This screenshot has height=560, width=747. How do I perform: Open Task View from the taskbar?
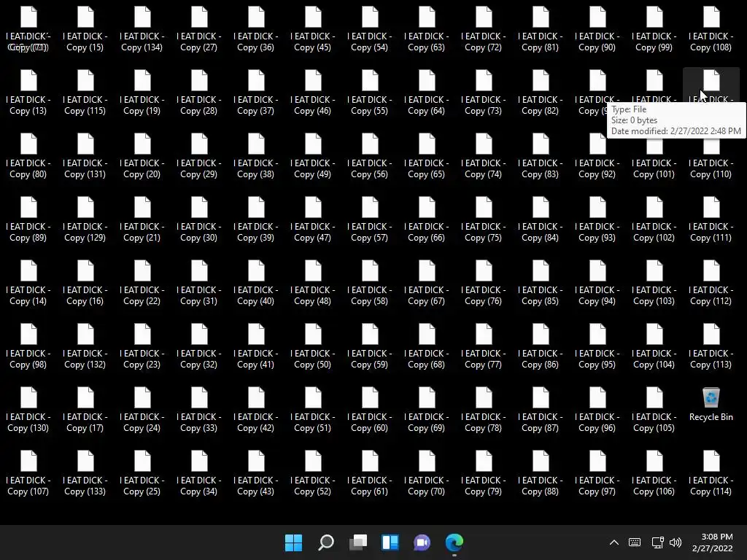tap(358, 542)
